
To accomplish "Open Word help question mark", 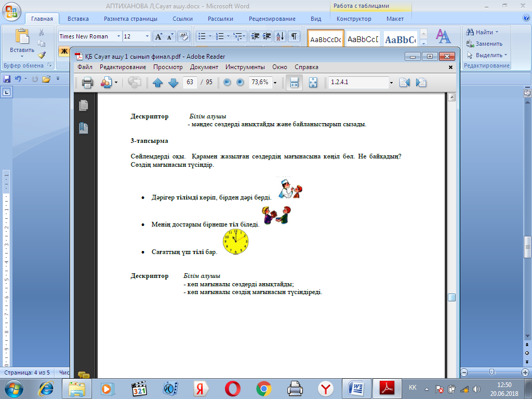I will [526, 18].
